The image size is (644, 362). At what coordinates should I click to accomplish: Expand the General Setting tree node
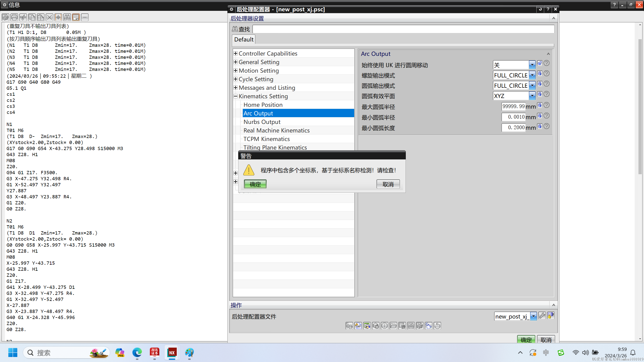235,62
